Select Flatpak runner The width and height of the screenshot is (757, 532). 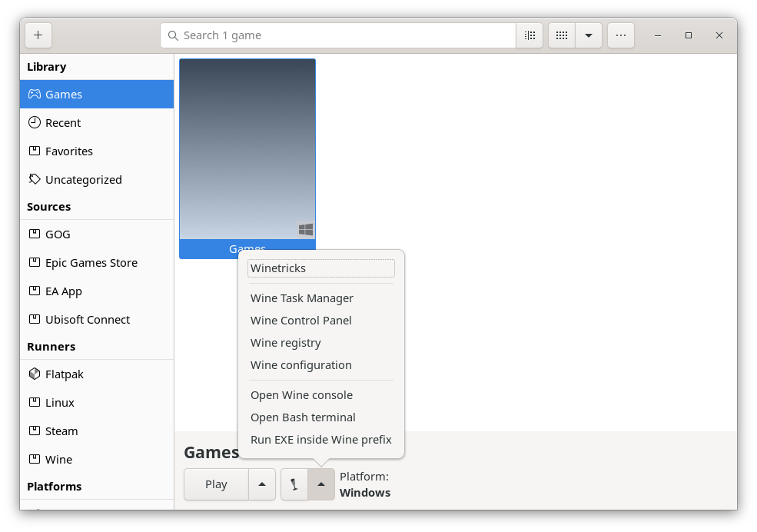click(97, 374)
